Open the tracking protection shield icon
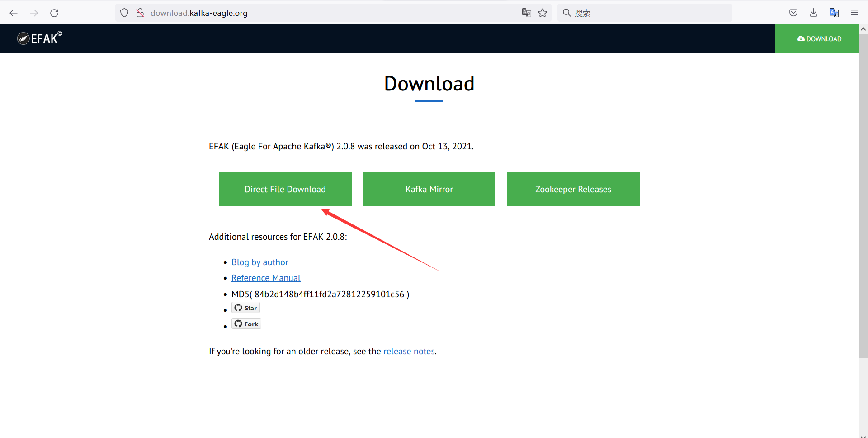Screen dimensions: 868x438 point(124,13)
